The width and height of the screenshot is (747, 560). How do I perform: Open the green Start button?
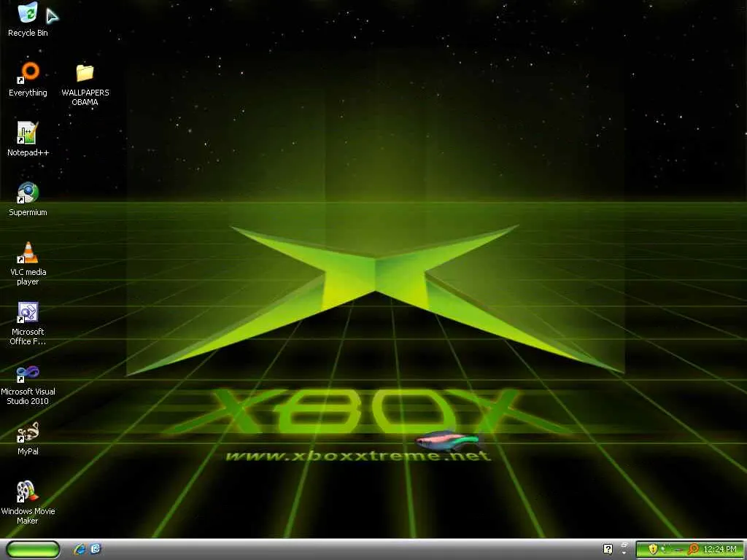(x=33, y=550)
